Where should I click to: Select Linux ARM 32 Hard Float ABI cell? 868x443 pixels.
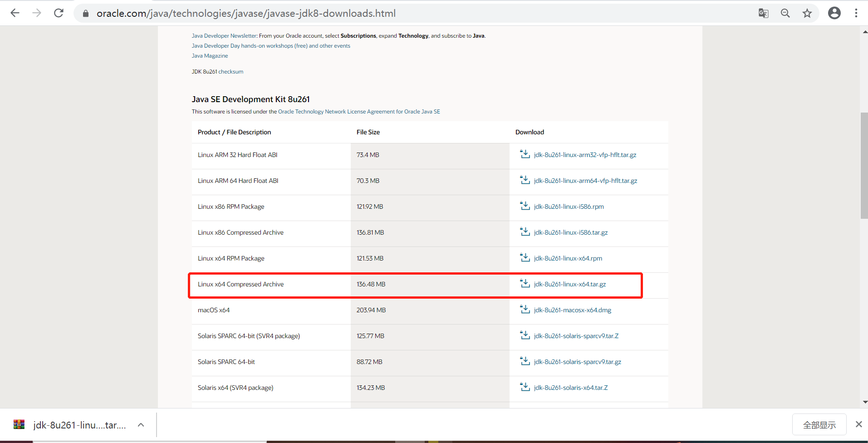(237, 155)
